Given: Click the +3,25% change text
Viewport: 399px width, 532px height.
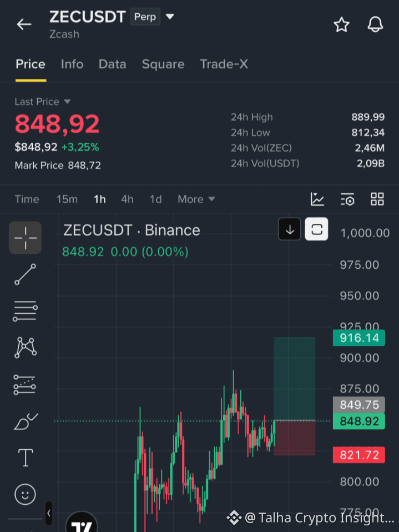Looking at the screenshot, I should 80,147.
